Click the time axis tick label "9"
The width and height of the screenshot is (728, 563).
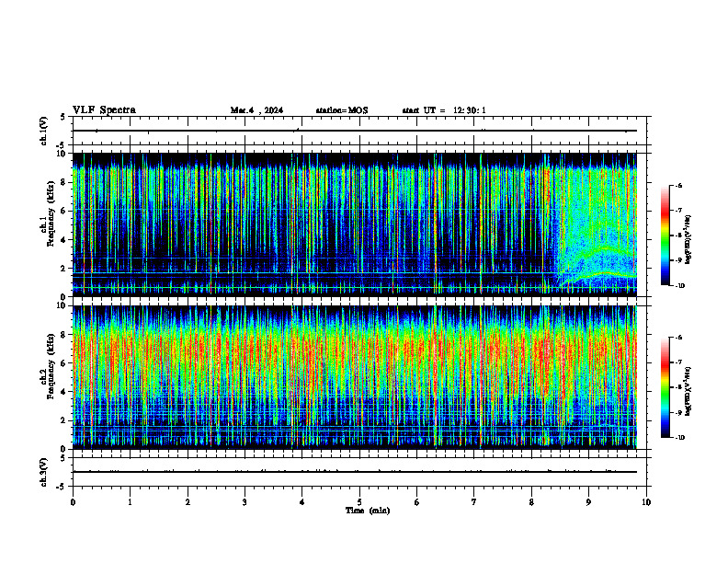pos(588,502)
